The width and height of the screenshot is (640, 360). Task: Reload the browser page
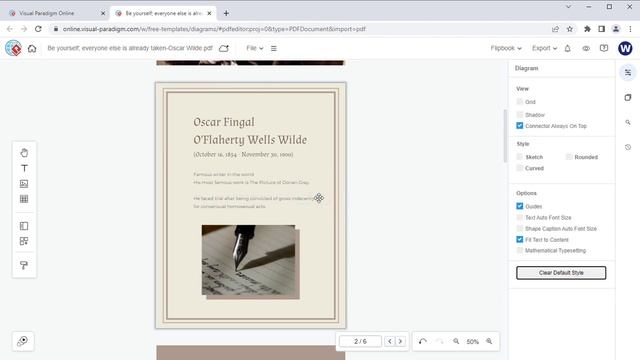click(38, 29)
